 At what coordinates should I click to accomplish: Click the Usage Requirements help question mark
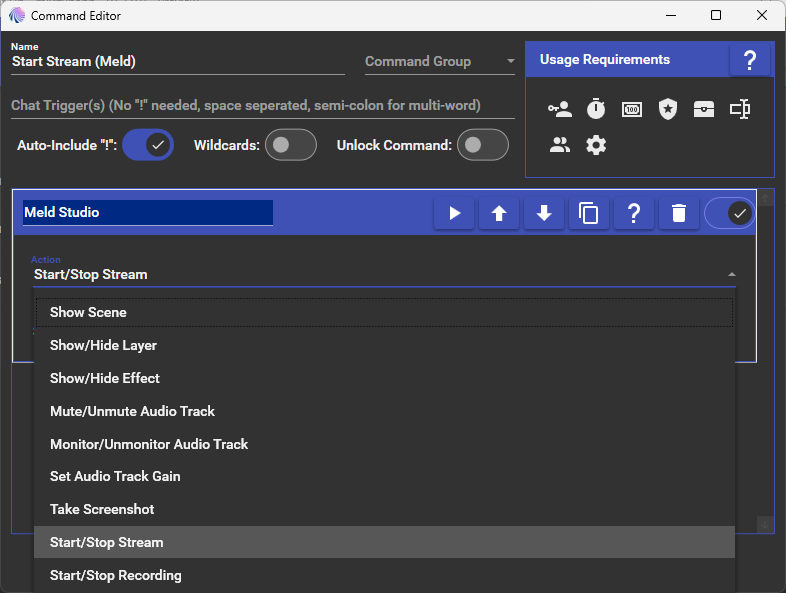[x=749, y=60]
